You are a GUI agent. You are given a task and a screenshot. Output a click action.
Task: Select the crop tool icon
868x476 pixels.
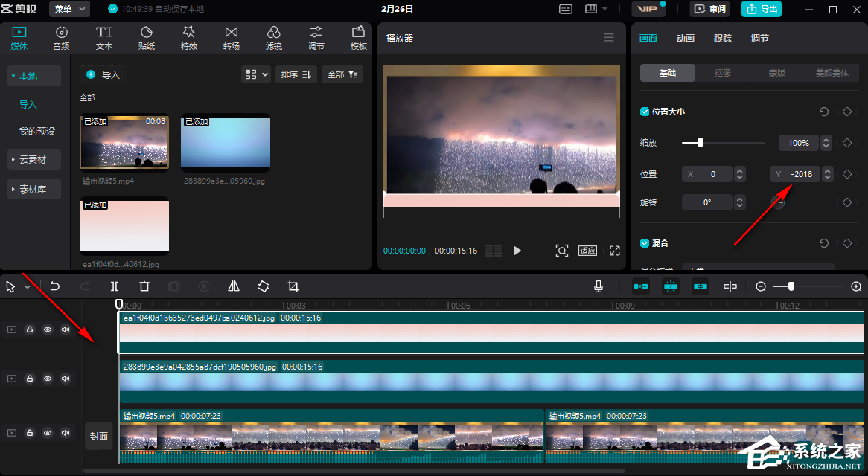293,286
